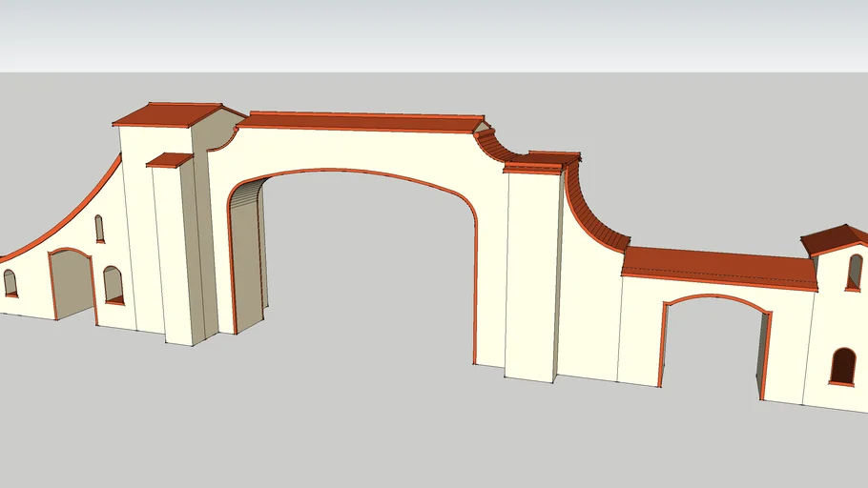Select the lower arched window on far-right building
Screen dimensions: 868x488
tap(842, 366)
